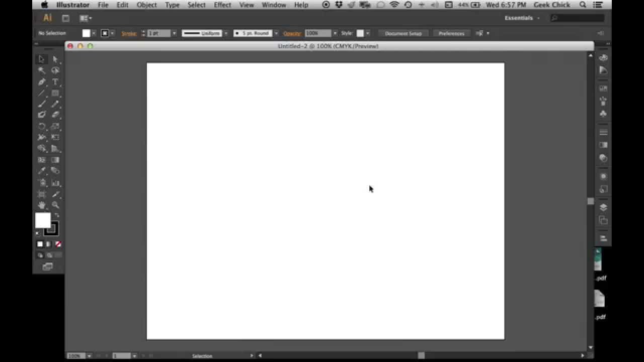The image size is (644, 362).
Task: Set paint mode to None
Action: point(58,244)
